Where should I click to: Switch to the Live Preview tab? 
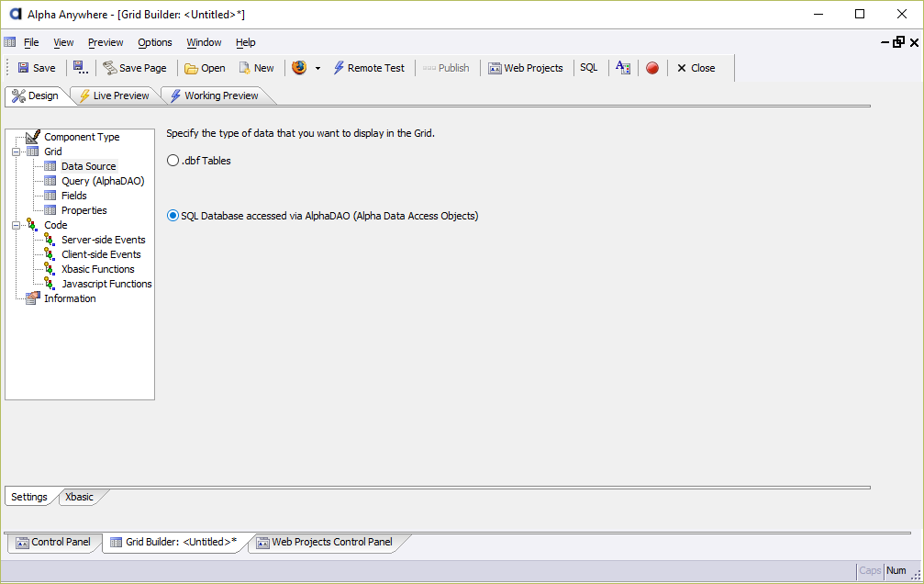(115, 95)
